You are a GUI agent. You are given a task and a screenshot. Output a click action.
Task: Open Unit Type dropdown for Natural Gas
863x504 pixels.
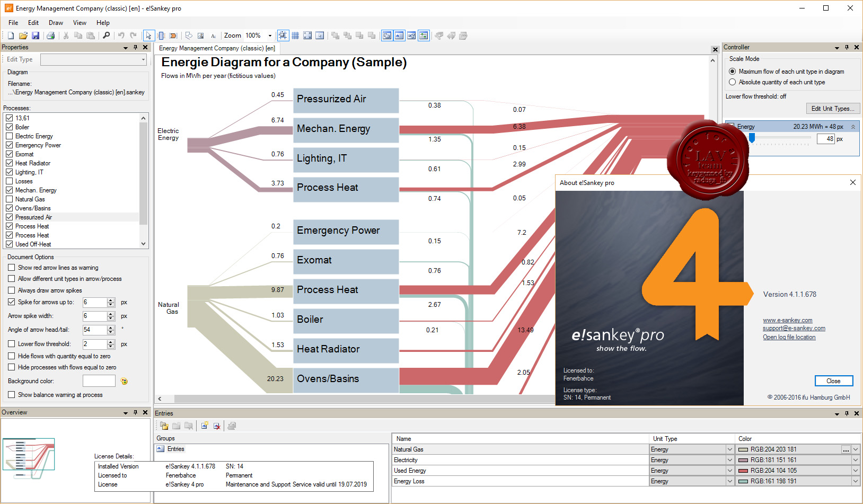[729, 449]
